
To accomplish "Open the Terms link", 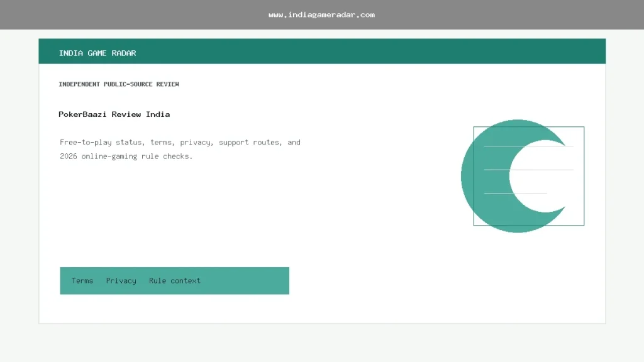I will click(x=82, y=281).
